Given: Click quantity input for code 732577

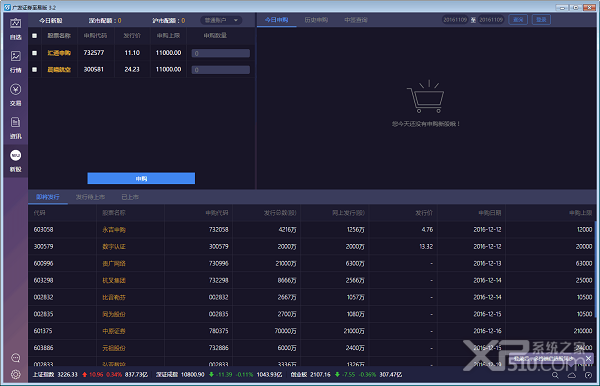Looking at the screenshot, I should coord(221,53).
